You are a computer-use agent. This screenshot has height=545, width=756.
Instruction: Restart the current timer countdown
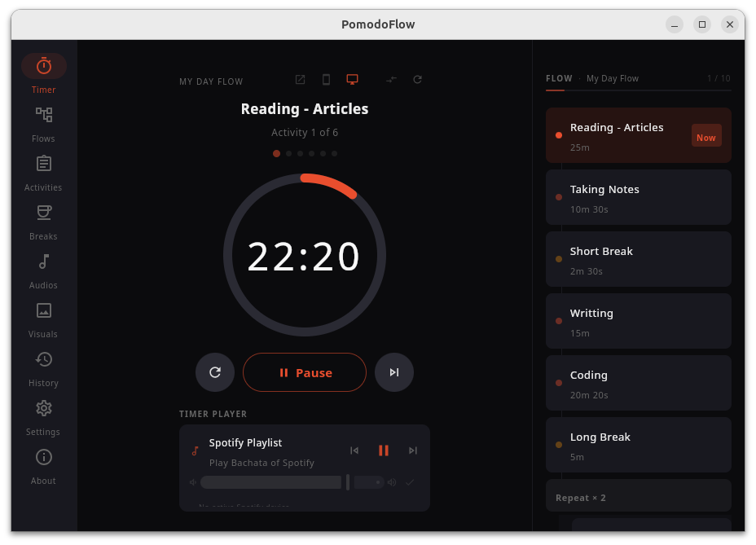pyautogui.click(x=215, y=372)
